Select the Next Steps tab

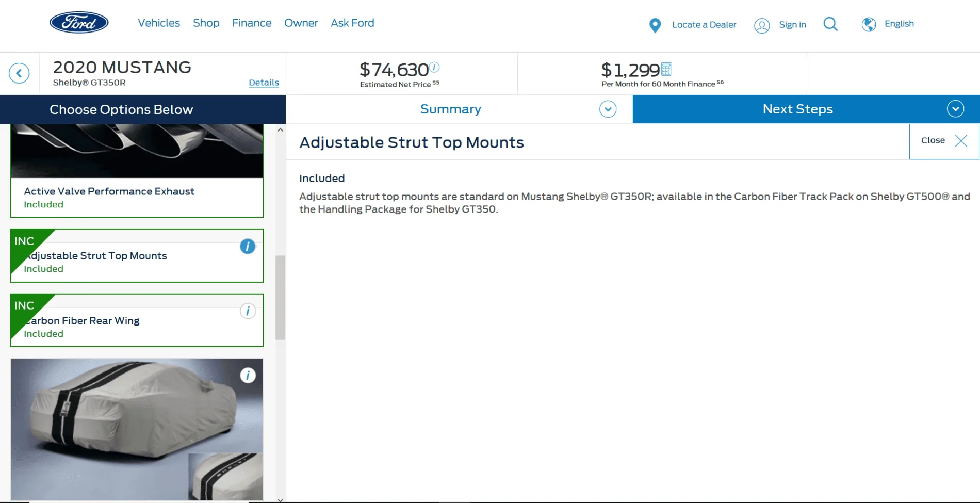(x=798, y=109)
